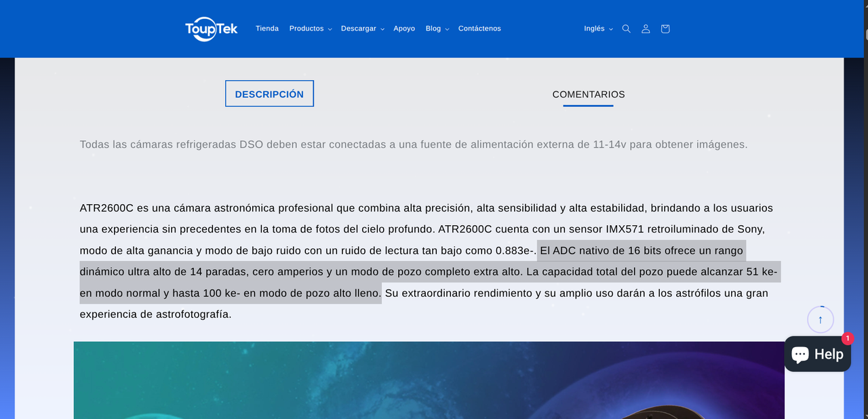868x419 pixels.
Task: Click the highlighted text 'El ADC nativo de 16 bits'
Action: [600, 250]
